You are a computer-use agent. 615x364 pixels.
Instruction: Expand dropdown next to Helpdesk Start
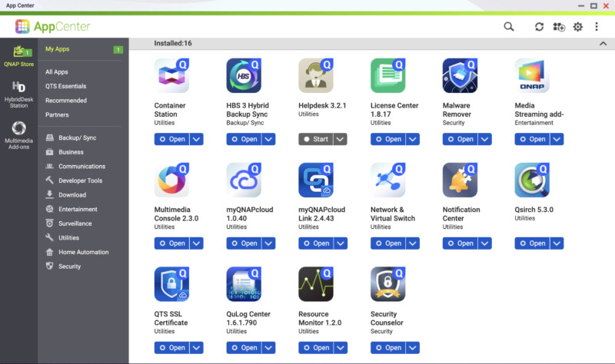tap(341, 139)
